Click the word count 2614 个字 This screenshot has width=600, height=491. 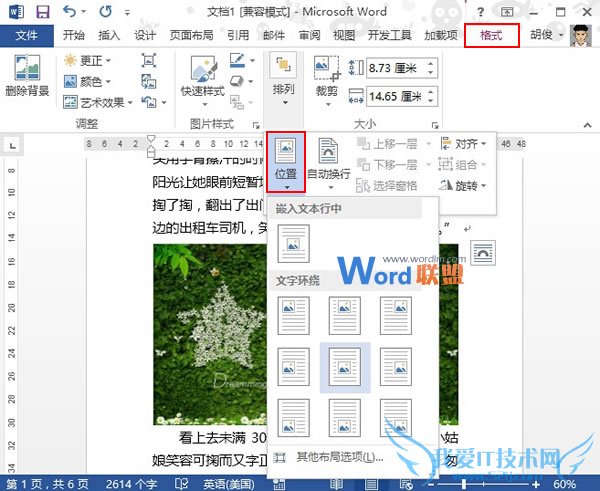click(x=131, y=484)
